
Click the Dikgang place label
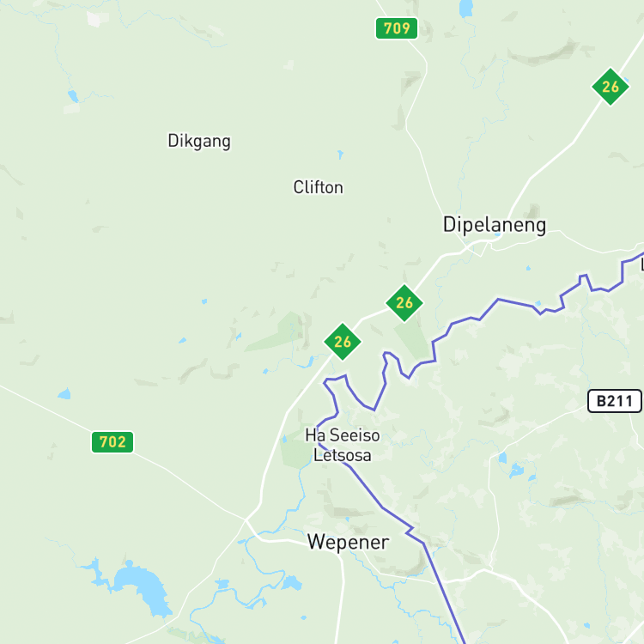[x=199, y=142]
